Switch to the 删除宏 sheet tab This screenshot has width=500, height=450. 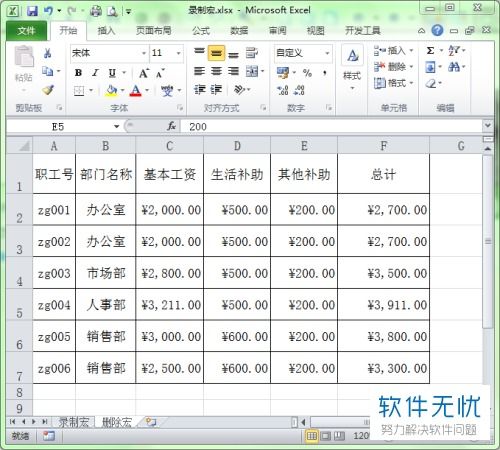[x=117, y=422]
